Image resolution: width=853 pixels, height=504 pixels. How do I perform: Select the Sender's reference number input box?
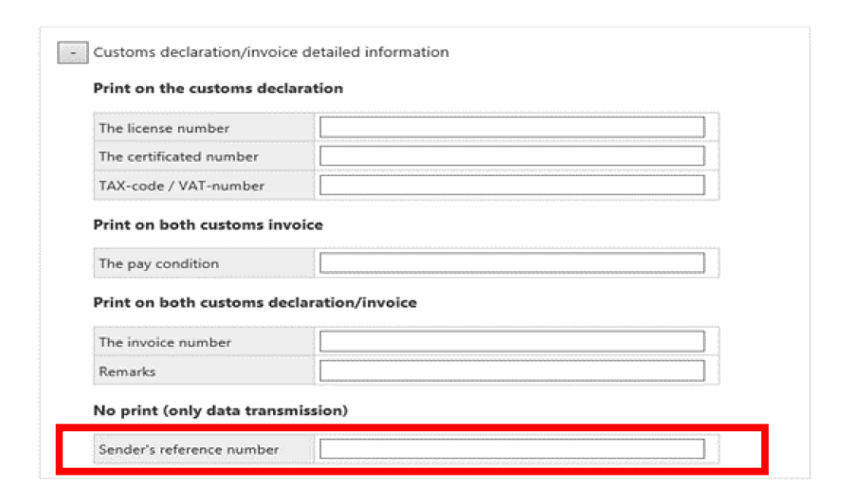[x=512, y=449]
